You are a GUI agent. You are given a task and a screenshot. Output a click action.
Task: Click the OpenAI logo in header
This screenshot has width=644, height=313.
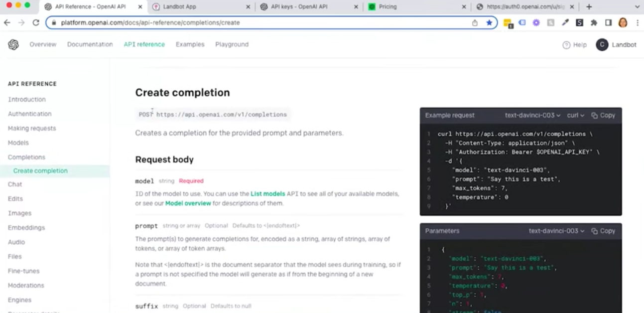click(x=13, y=45)
